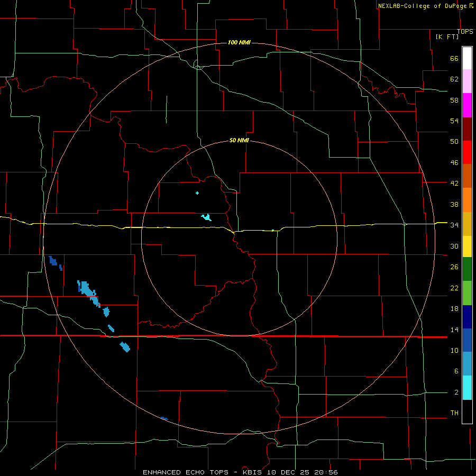
Task: Select the light blue legend color block
Action: pyautogui.click(x=467, y=363)
